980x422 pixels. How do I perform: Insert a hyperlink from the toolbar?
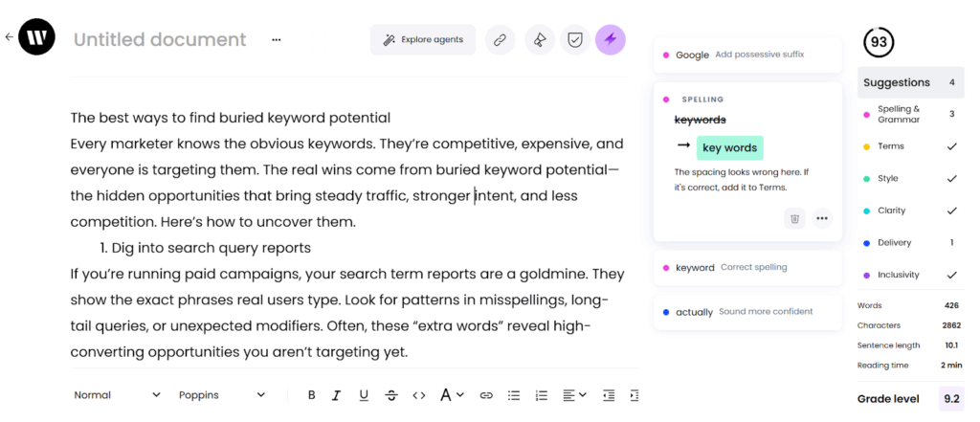pos(486,395)
